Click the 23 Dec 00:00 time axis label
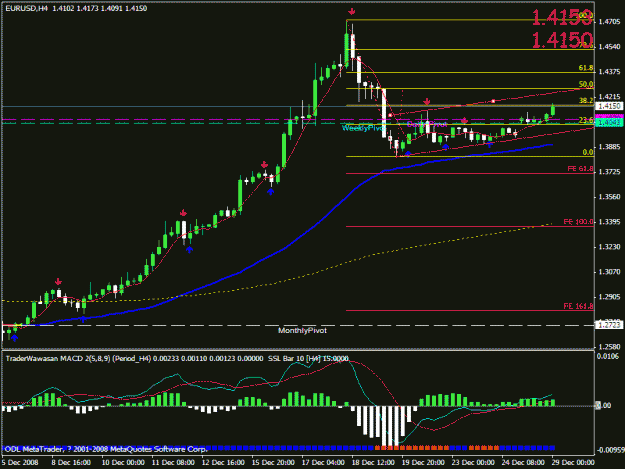625x469 pixels. pyautogui.click(x=473, y=462)
